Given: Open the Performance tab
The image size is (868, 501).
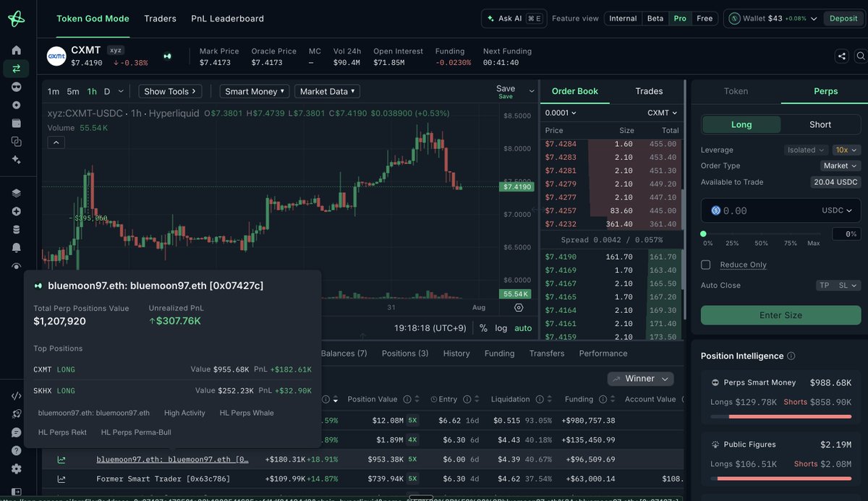Looking at the screenshot, I should [603, 354].
